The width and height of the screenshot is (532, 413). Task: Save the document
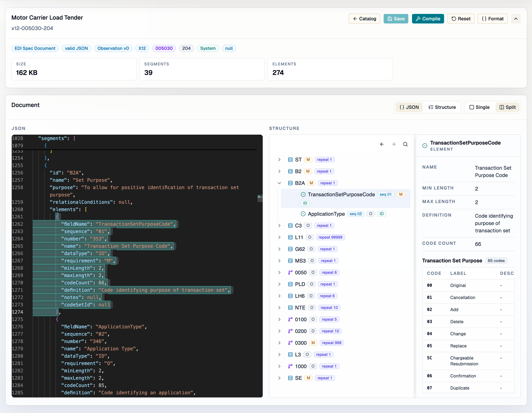click(396, 19)
